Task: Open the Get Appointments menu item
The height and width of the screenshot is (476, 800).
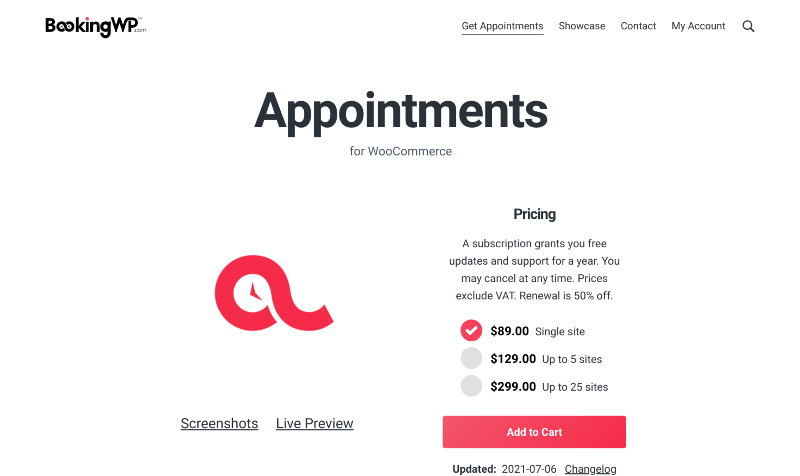Action: [502, 26]
